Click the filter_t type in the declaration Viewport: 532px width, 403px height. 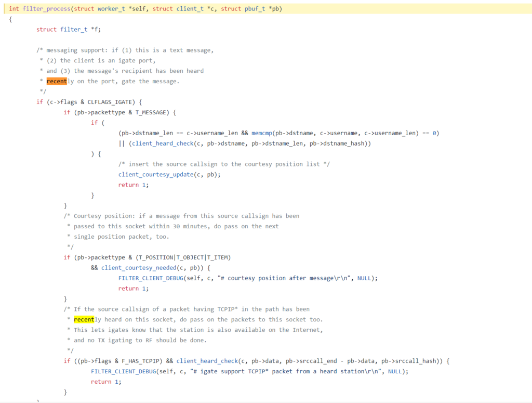click(74, 30)
